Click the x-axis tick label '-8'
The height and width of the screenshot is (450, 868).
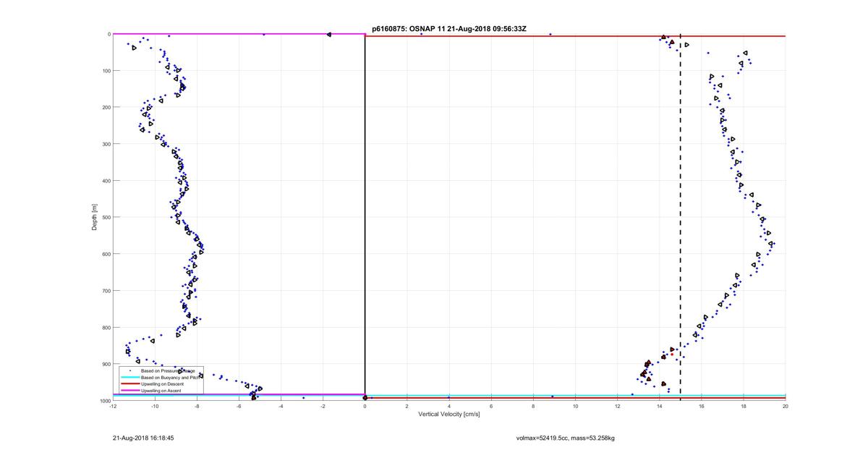tap(197, 407)
